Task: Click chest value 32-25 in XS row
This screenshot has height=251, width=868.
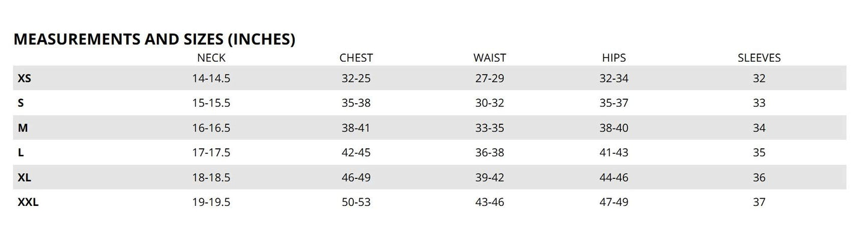Action: [x=356, y=79]
